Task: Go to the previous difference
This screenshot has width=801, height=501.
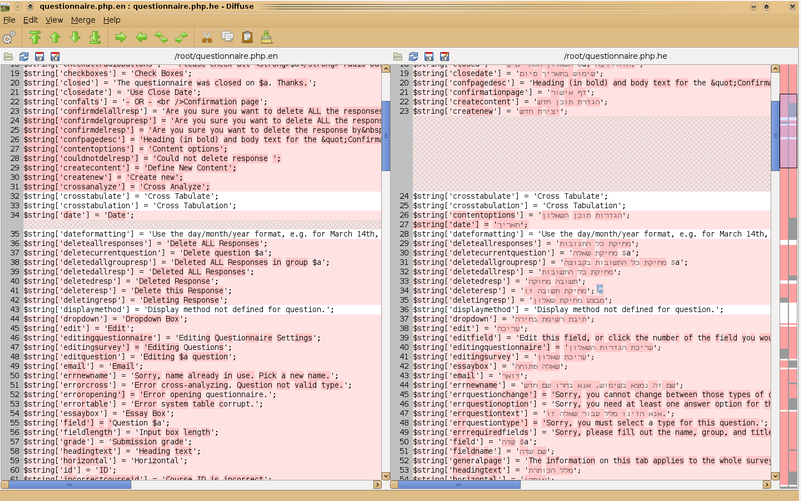Action: pos(55,38)
